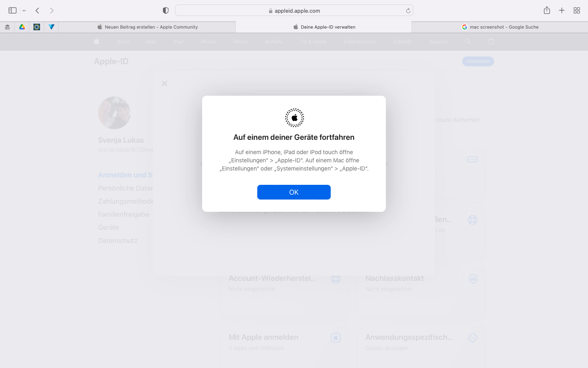Open Mac in the Apple navigation
This screenshot has width=588, height=368.
pyautogui.click(x=151, y=42)
